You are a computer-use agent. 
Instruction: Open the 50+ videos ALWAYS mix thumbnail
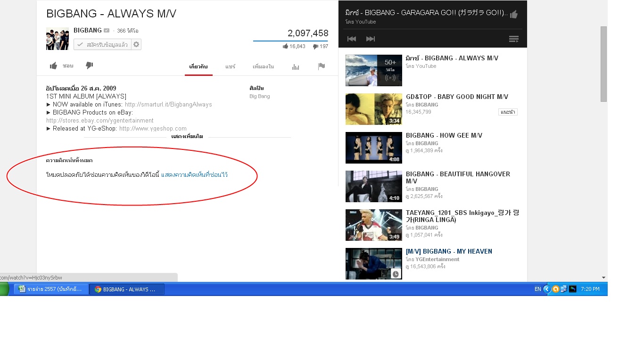(x=374, y=70)
